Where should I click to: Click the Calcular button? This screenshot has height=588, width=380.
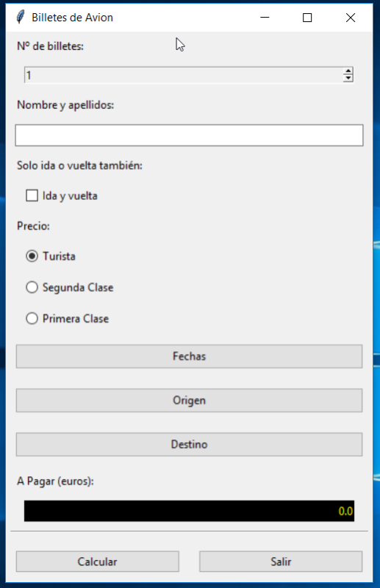[x=98, y=562]
